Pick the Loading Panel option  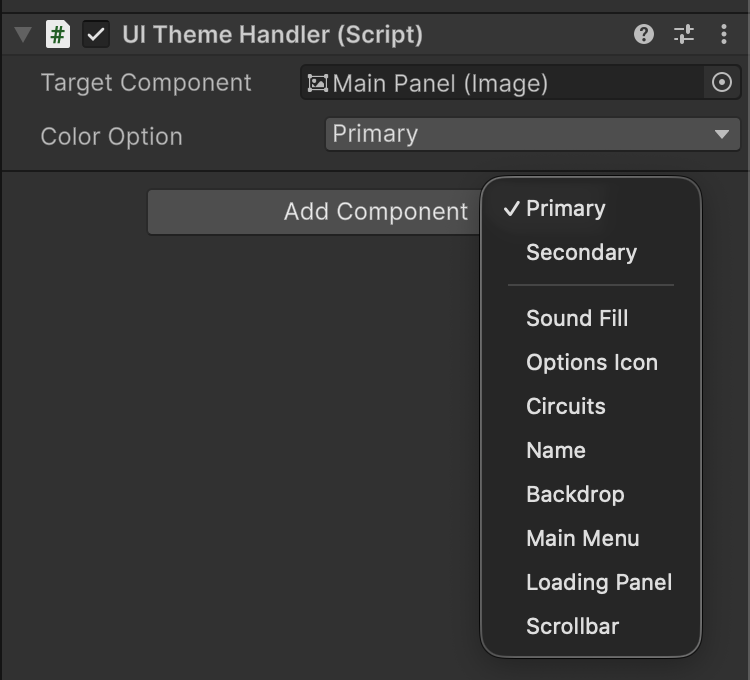[598, 582]
